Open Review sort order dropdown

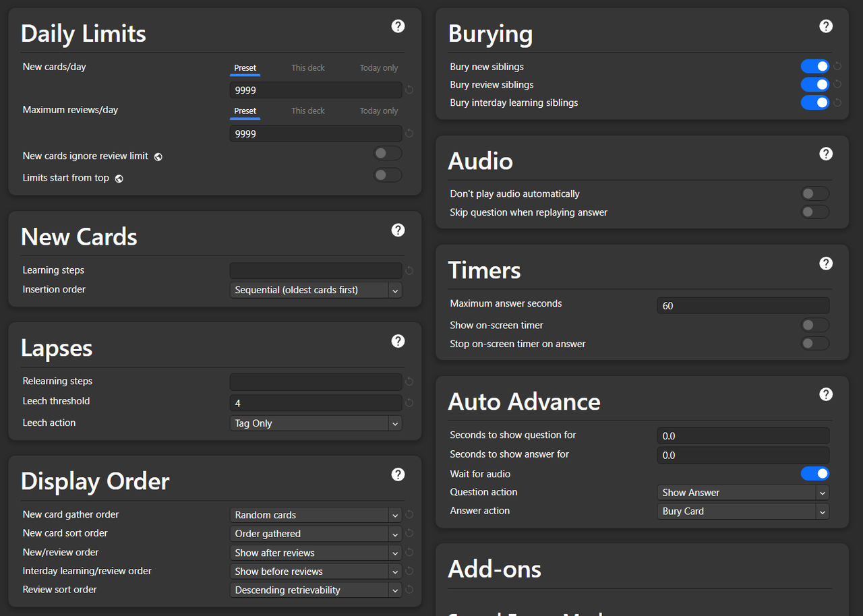(x=316, y=590)
